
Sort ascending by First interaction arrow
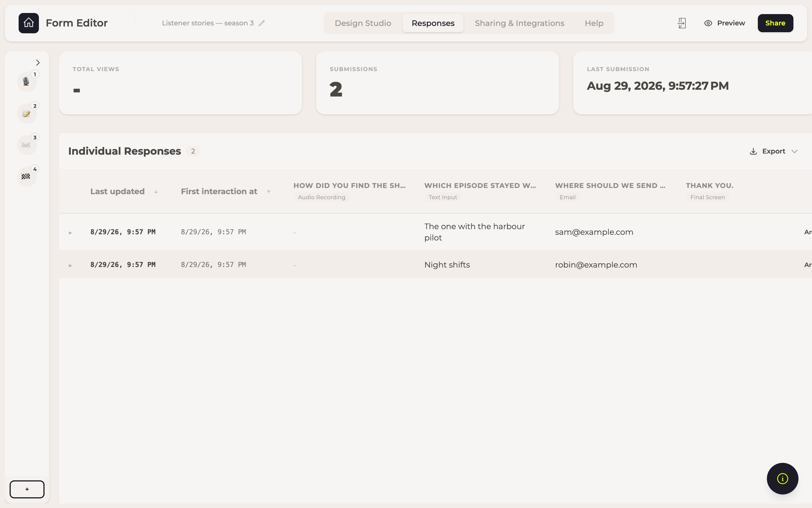pos(269,192)
